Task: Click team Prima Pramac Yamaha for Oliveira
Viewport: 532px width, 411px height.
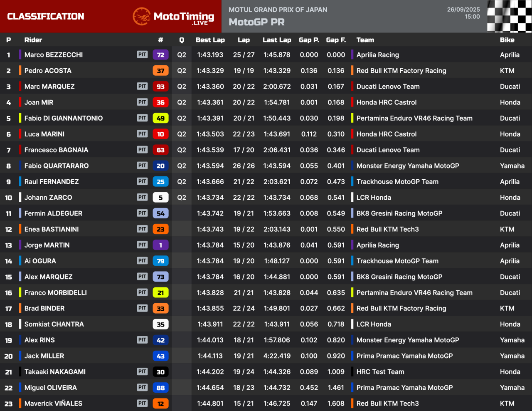Action: (x=404, y=387)
